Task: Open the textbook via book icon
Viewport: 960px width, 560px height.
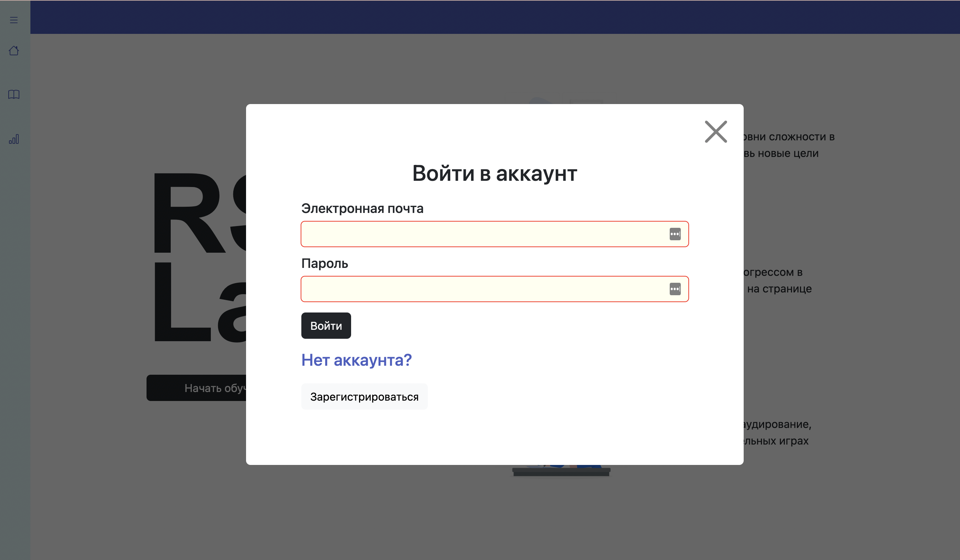Action: (x=14, y=94)
